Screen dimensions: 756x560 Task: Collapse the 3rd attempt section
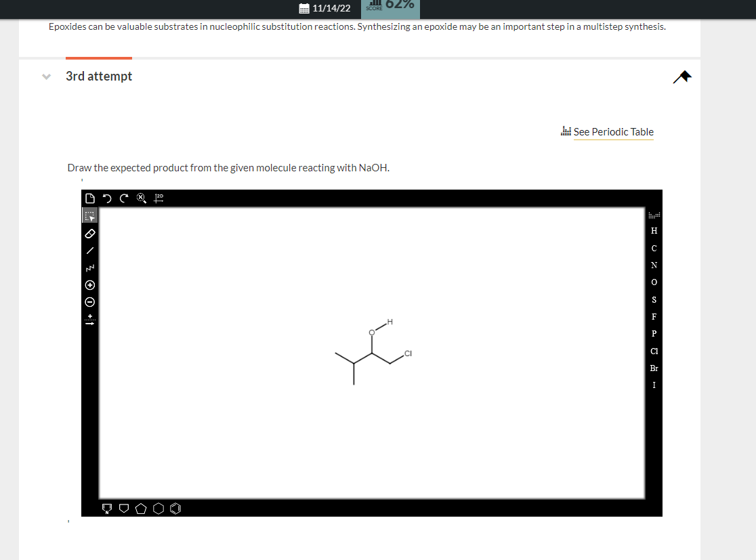tap(46, 76)
